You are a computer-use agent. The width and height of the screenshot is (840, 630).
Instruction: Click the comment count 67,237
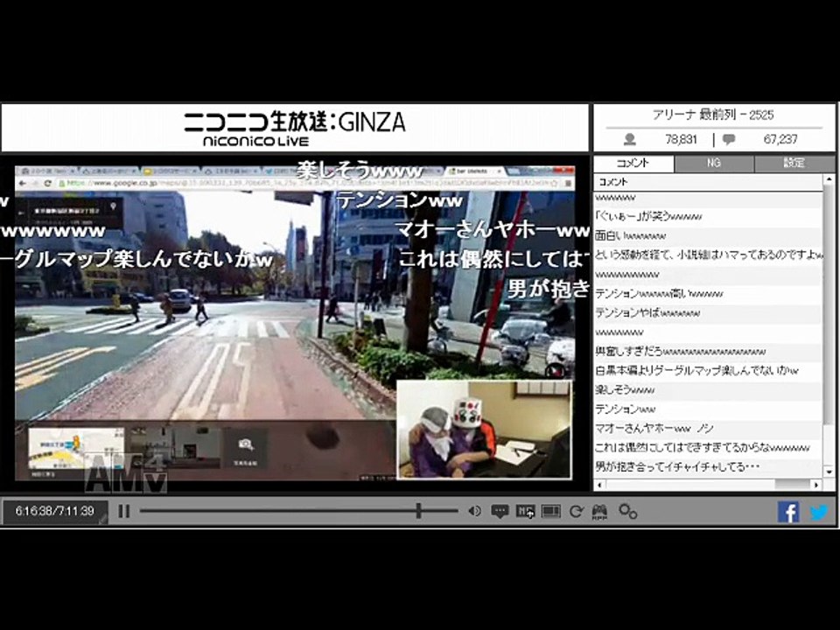point(780,140)
